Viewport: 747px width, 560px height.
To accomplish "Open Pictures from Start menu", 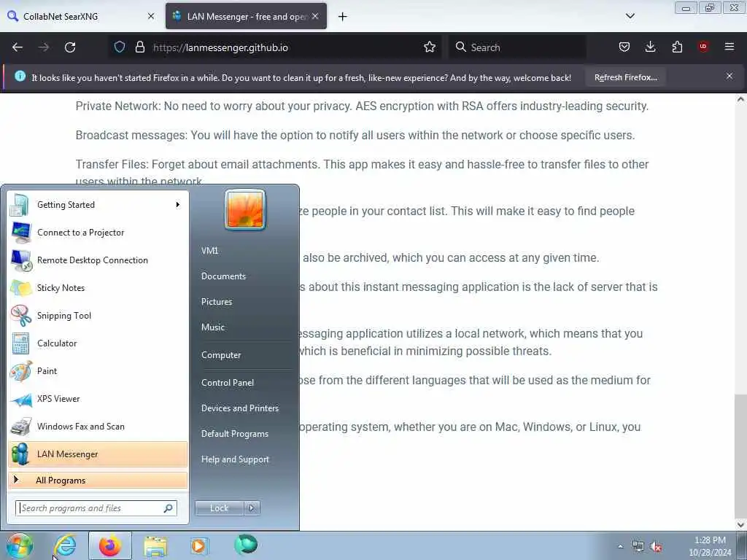I will coord(217,301).
